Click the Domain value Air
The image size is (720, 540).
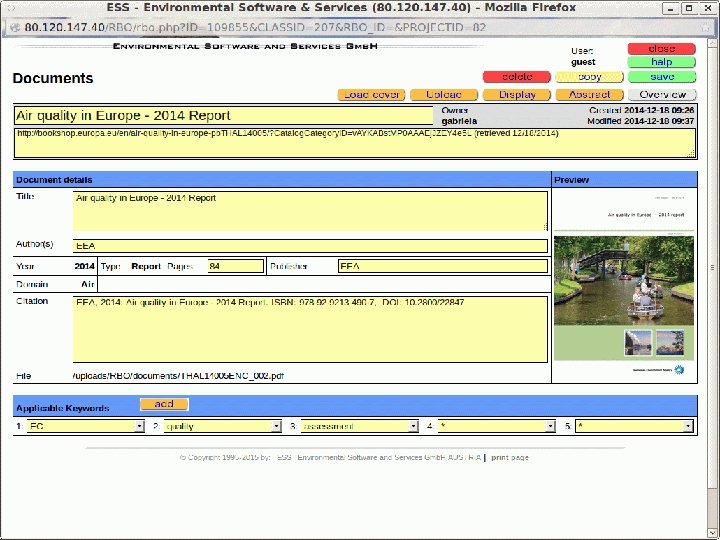(x=88, y=284)
